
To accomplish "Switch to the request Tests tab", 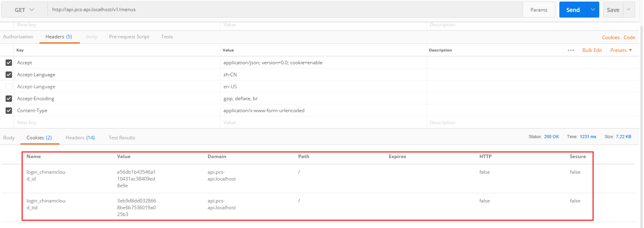I will tap(167, 37).
